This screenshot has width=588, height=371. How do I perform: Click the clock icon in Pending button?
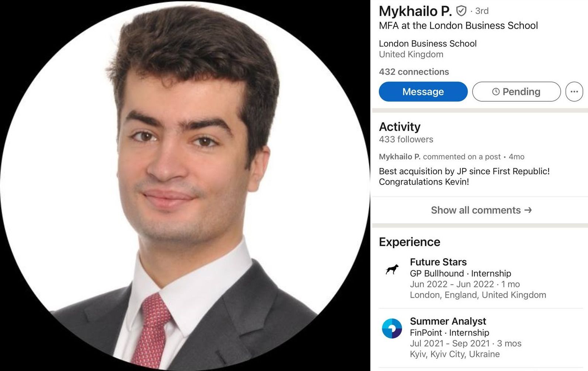pos(496,92)
